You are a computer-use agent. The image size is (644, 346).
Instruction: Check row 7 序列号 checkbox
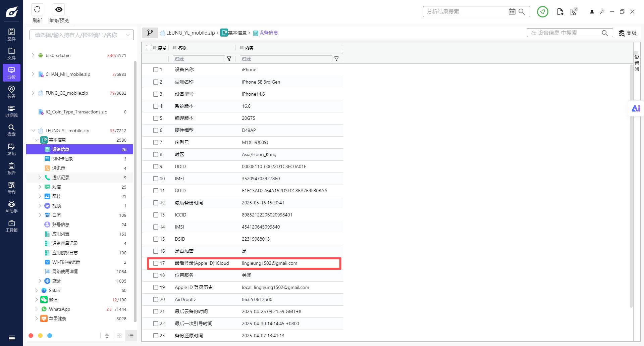[156, 142]
